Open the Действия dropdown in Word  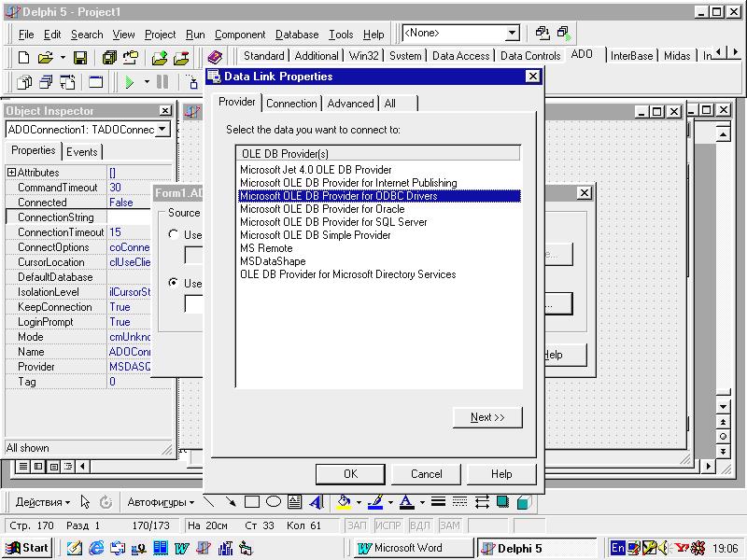(x=42, y=502)
